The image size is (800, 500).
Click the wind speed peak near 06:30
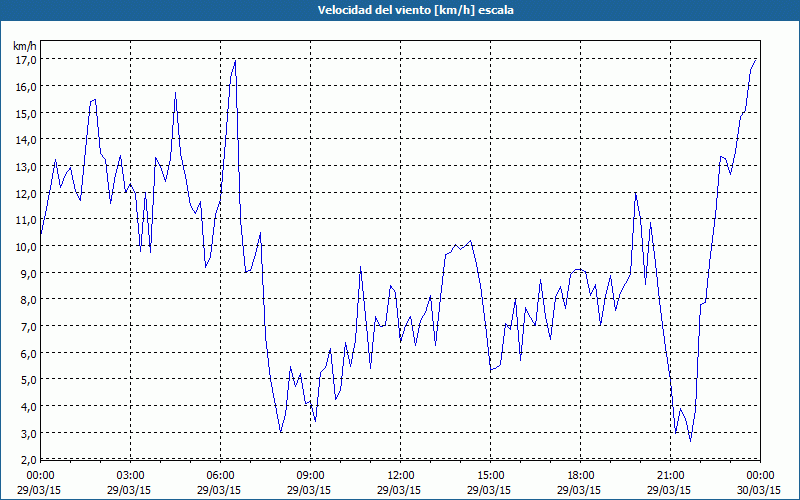pos(235,61)
